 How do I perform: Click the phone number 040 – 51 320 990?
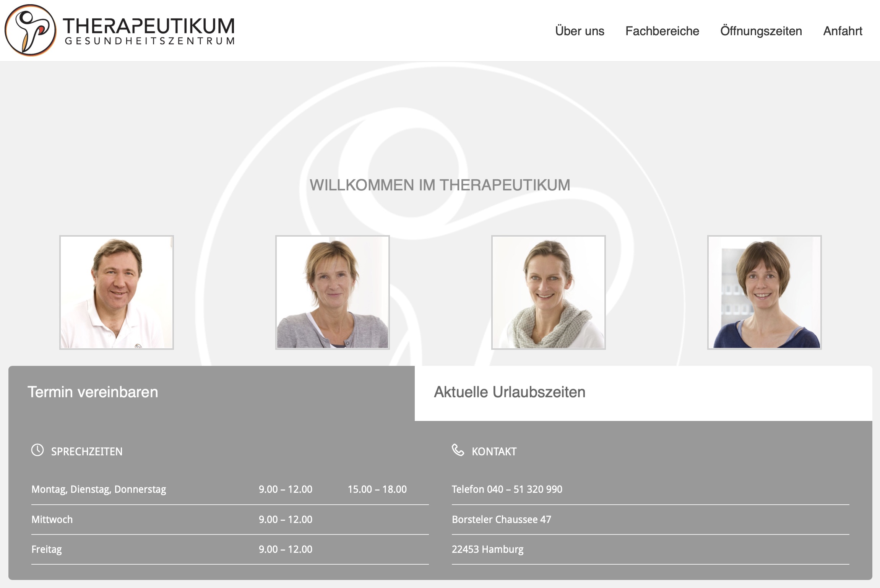click(x=507, y=489)
